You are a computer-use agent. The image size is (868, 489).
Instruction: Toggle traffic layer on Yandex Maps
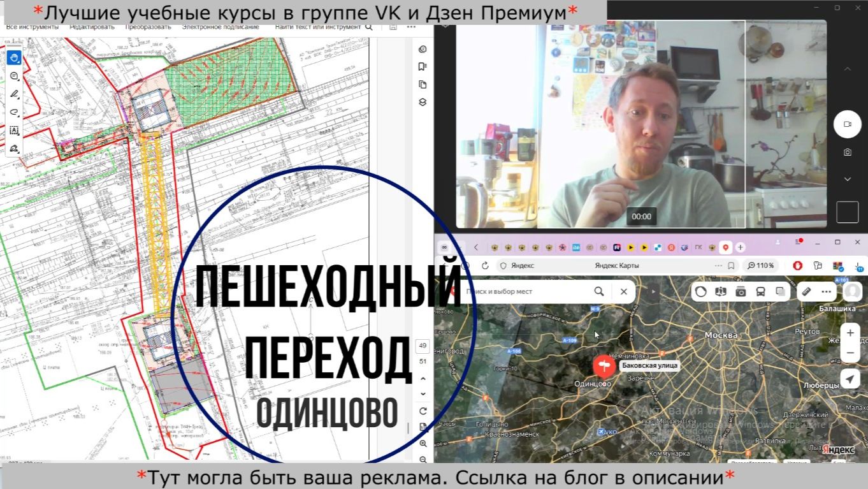coord(701,292)
